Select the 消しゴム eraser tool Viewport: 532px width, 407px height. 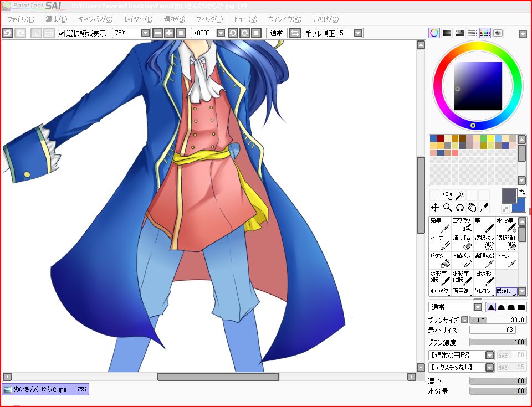coord(462,243)
